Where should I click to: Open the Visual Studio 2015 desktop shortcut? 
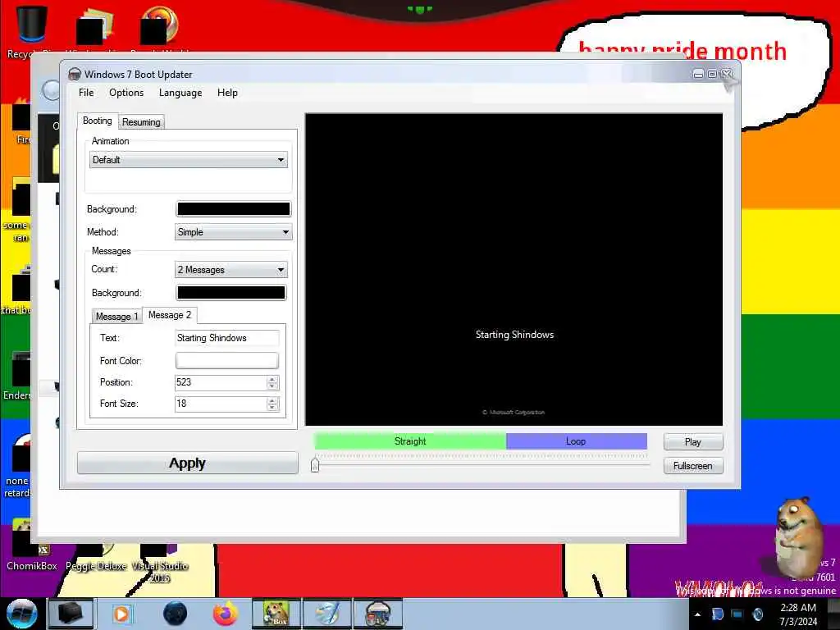click(x=160, y=564)
